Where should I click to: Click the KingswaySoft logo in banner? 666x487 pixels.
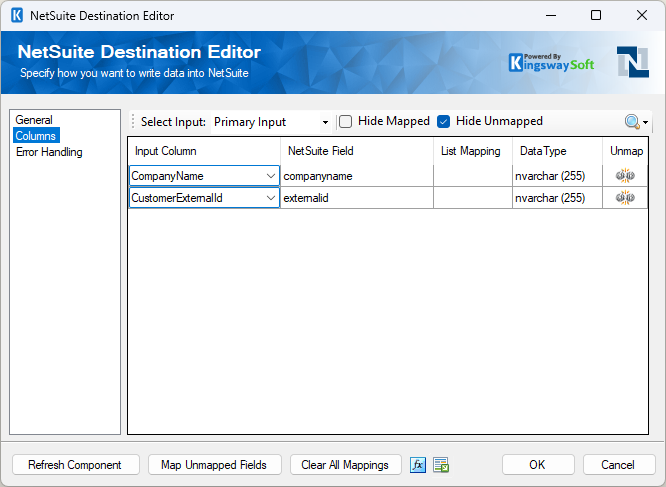tap(551, 62)
